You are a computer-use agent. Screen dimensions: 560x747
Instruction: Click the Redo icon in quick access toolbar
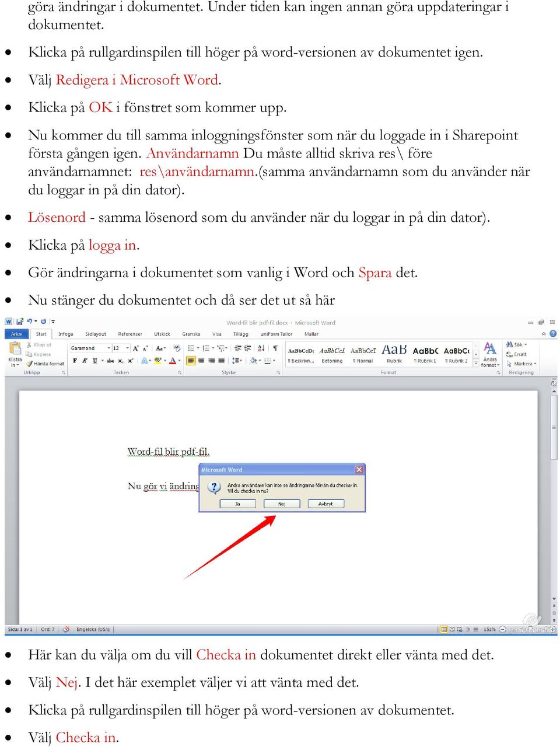tap(43, 322)
